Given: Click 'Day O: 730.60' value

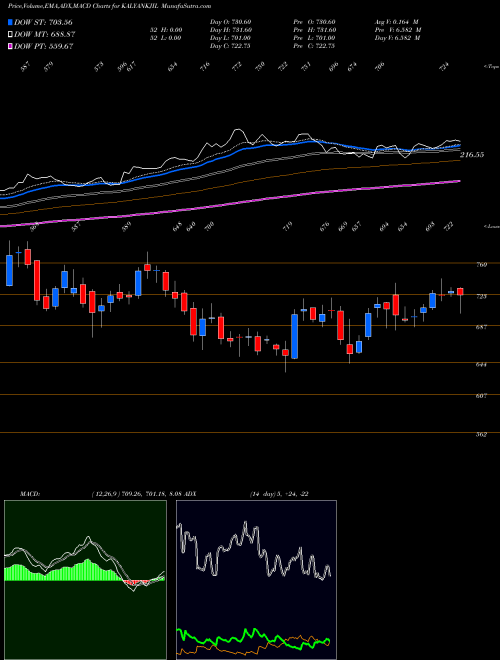Looking at the screenshot, I should [x=231, y=22].
